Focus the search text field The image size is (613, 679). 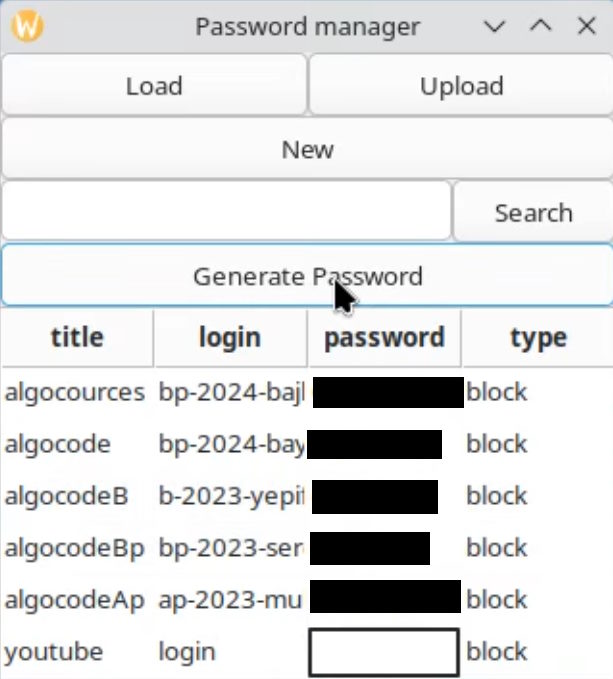point(226,212)
